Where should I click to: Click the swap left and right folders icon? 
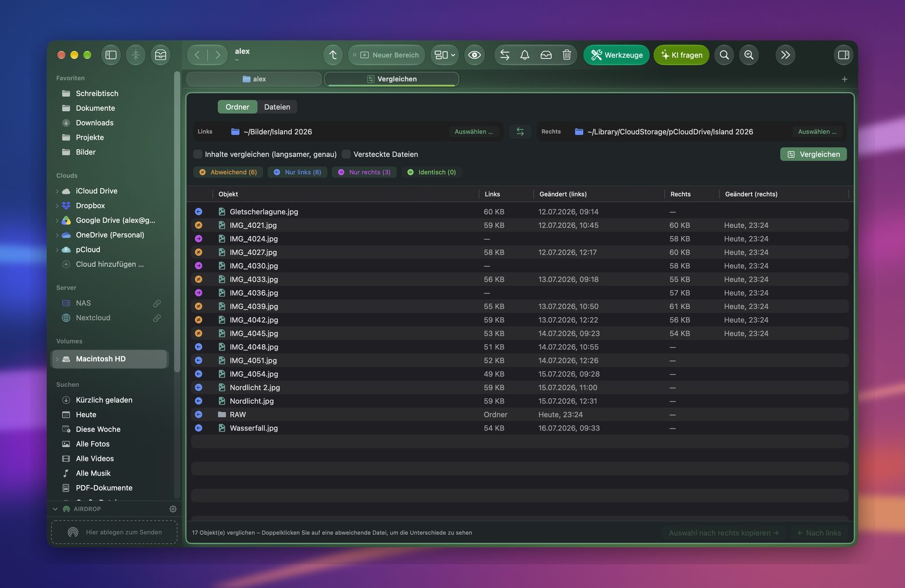[520, 132]
